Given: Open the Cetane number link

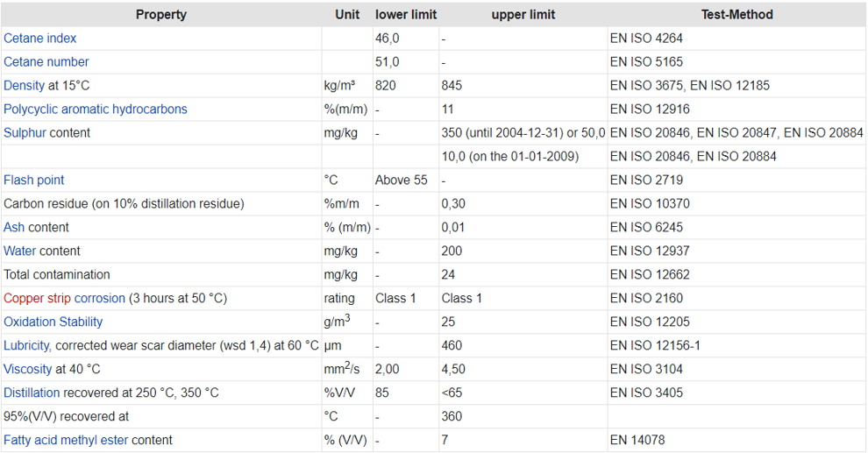Looking at the screenshot, I should click(x=46, y=62).
